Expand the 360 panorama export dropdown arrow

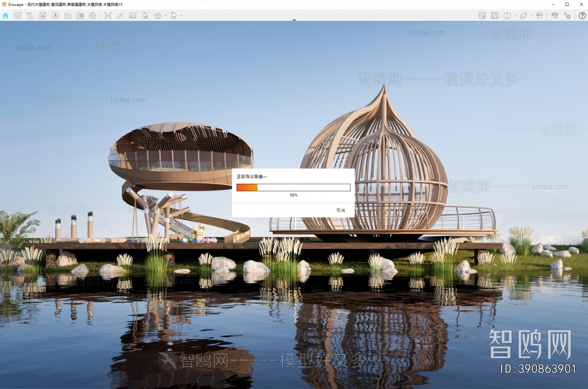166,15
